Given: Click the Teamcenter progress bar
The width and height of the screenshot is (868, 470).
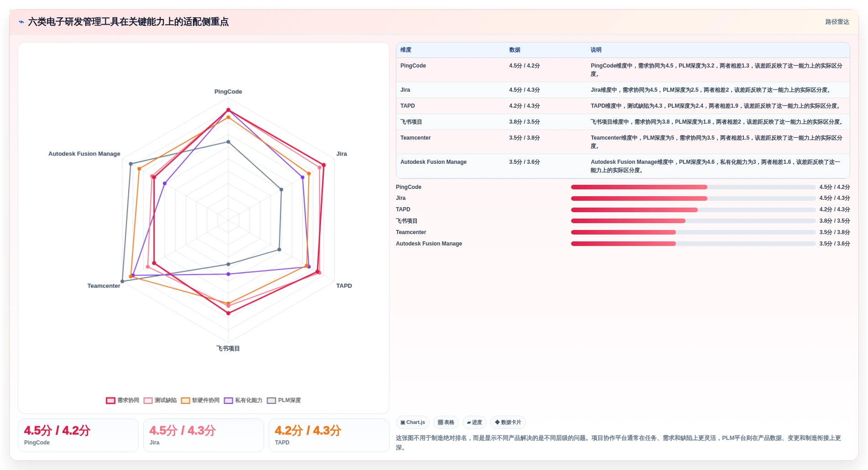Looking at the screenshot, I should click(x=693, y=232).
